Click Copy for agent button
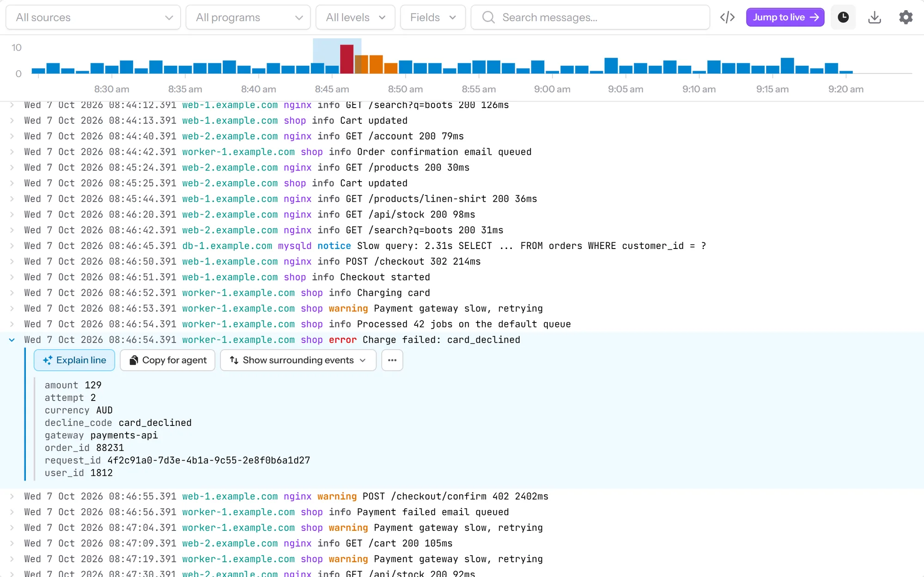This screenshot has width=924, height=577. [x=168, y=360]
